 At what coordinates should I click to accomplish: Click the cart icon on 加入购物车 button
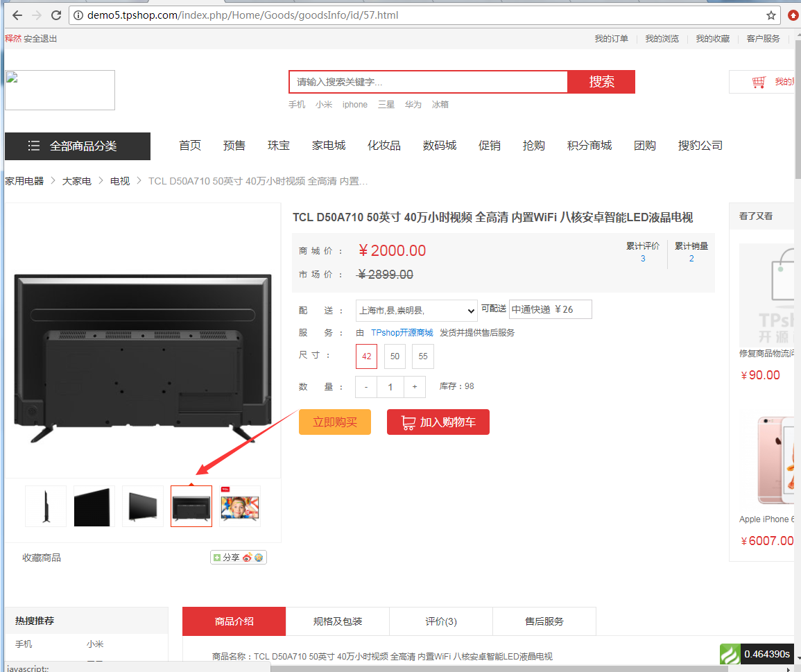[408, 422]
